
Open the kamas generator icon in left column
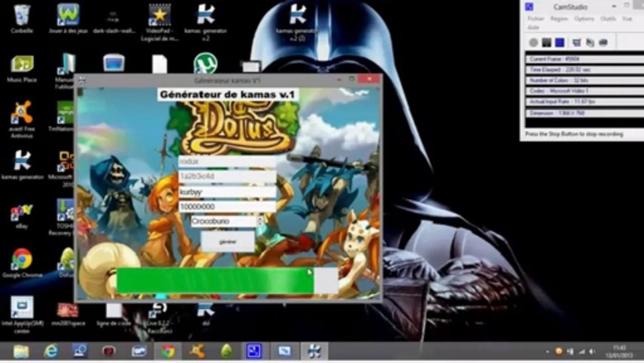[22, 165]
